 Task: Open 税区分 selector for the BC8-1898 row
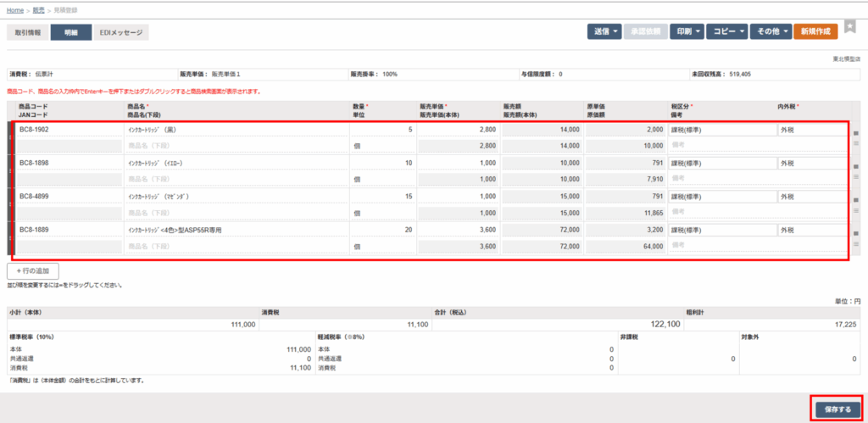pyautogui.click(x=721, y=163)
